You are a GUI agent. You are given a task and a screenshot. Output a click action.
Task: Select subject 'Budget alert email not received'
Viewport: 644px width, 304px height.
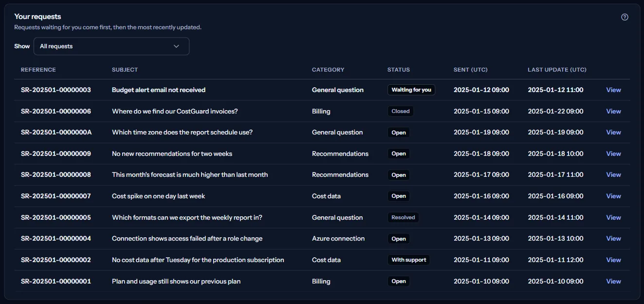pyautogui.click(x=159, y=90)
